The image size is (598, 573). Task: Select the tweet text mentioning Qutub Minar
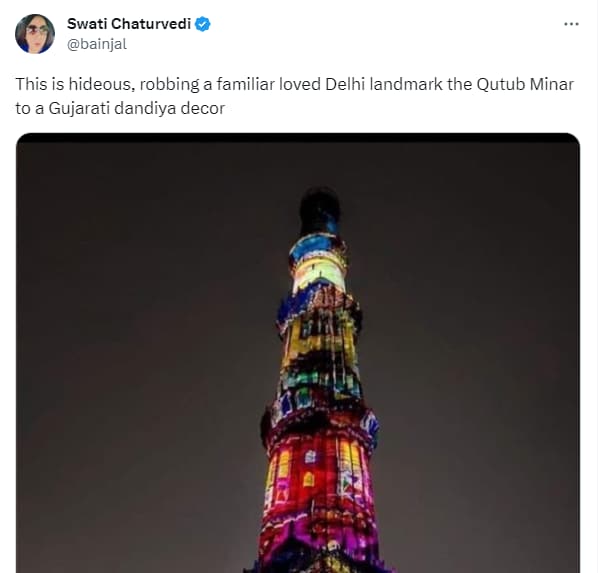point(294,96)
